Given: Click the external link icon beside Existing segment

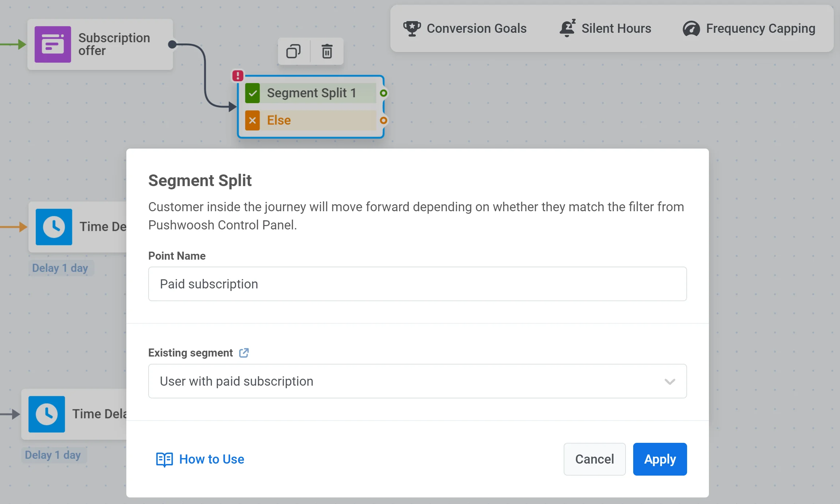Looking at the screenshot, I should click(x=244, y=353).
